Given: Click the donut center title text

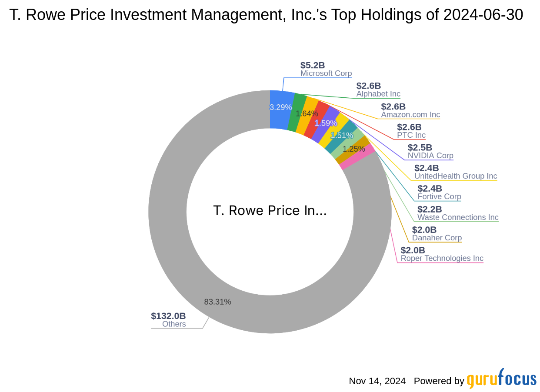Looking at the screenshot, I should (x=270, y=211).
